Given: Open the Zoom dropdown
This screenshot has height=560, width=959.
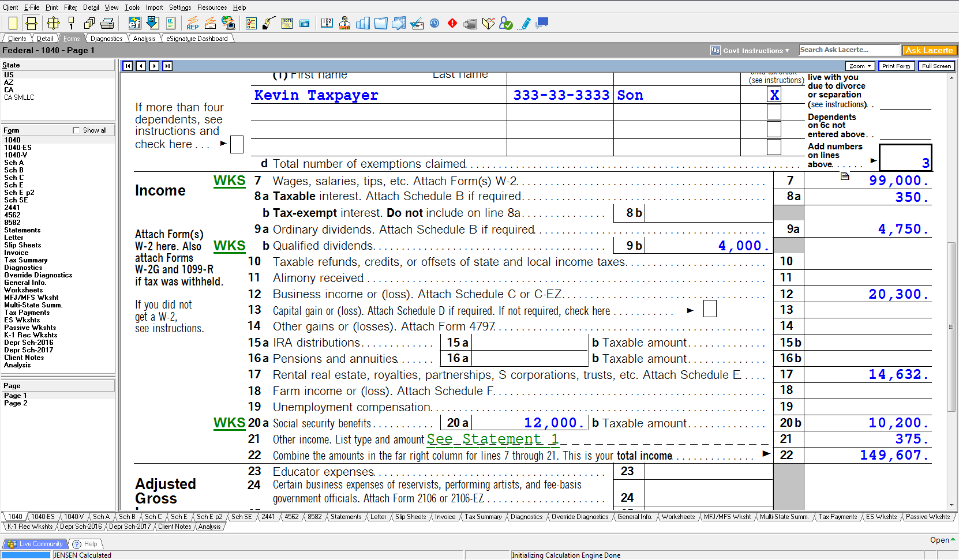Looking at the screenshot, I should 860,66.
